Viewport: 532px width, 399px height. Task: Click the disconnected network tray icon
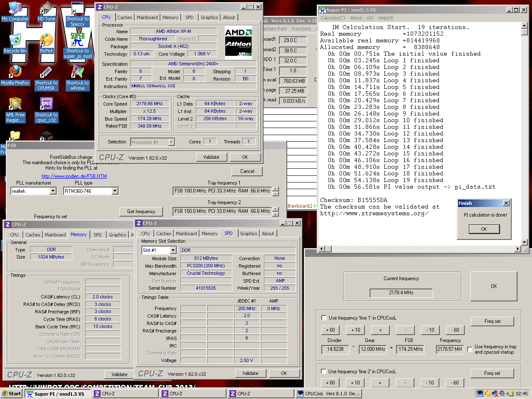tap(495, 394)
